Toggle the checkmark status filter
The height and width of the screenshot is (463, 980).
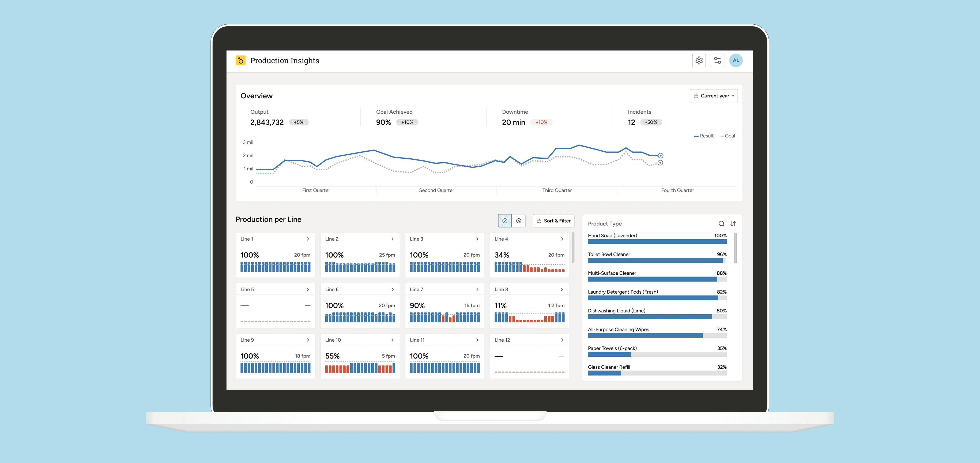(505, 221)
